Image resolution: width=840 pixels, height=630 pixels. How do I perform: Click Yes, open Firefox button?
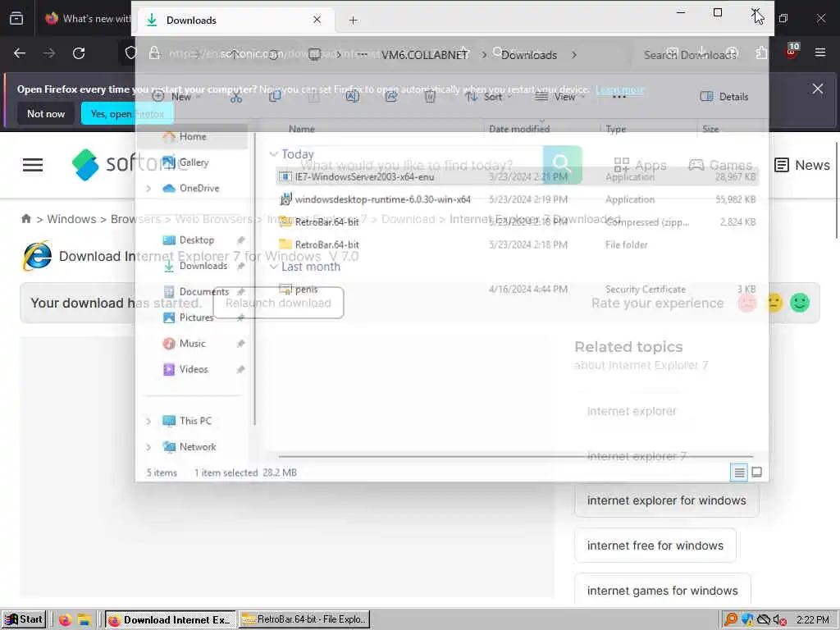coord(127,113)
